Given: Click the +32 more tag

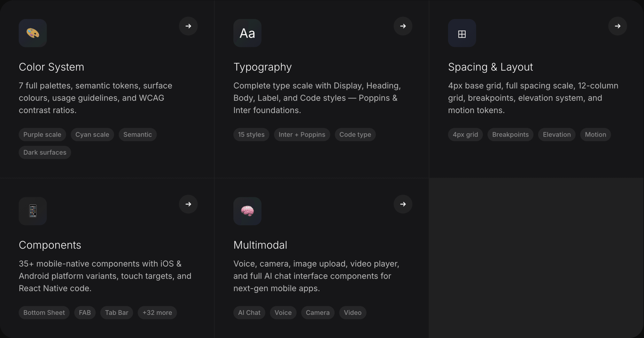Looking at the screenshot, I should [x=157, y=312].
